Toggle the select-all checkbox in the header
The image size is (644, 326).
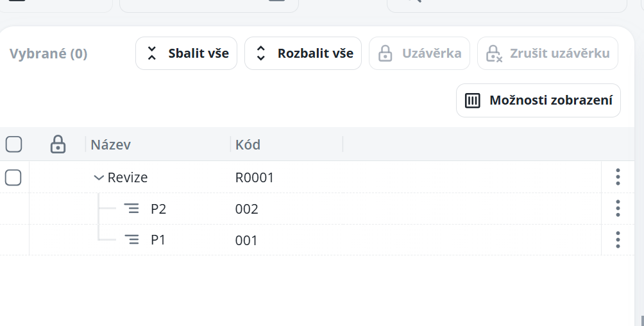pos(13,144)
